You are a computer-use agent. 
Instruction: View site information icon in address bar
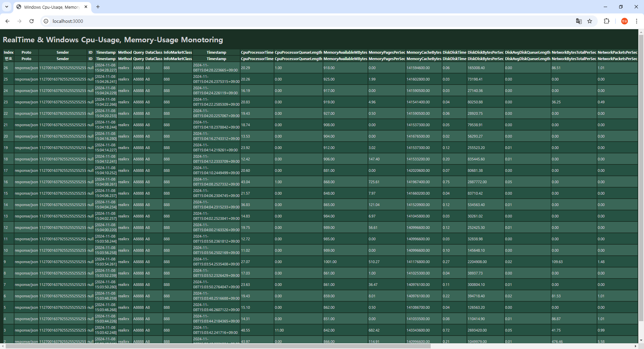point(46,21)
